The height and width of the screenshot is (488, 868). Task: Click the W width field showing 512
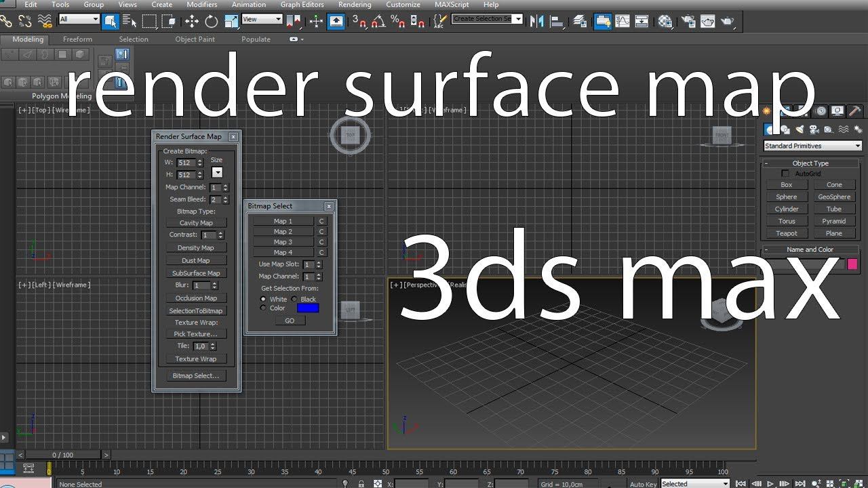coord(186,163)
